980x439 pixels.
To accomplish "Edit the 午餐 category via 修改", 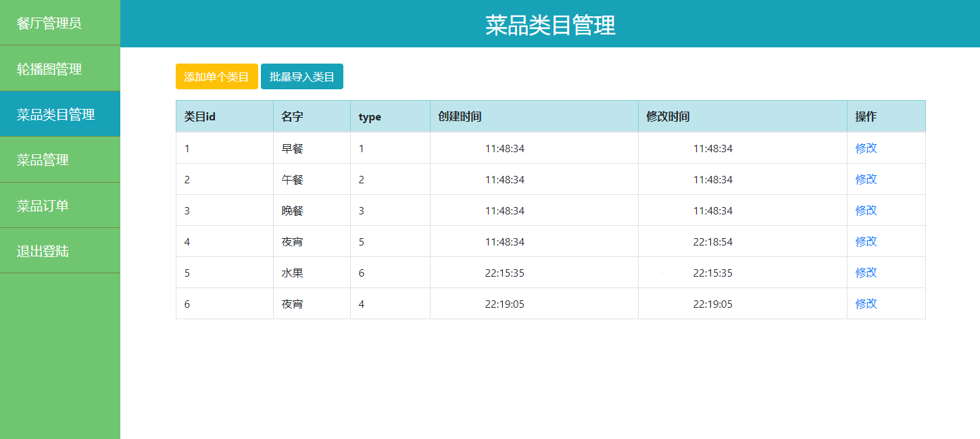I will 866,179.
